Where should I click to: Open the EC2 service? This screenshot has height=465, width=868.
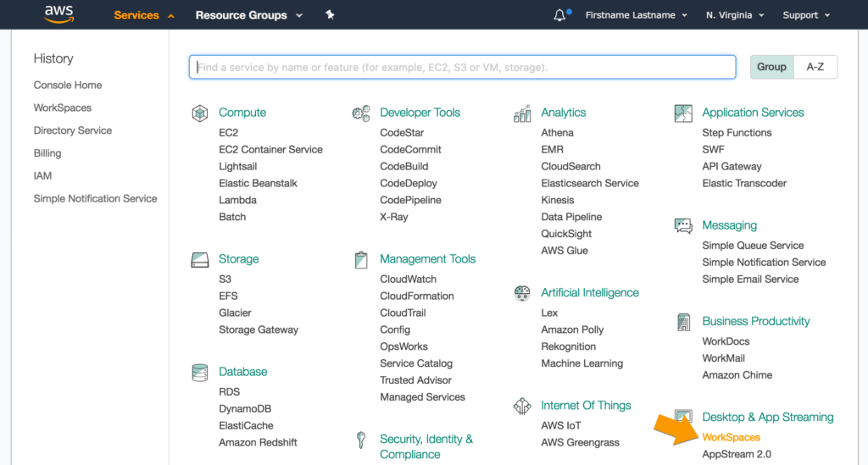coord(228,133)
